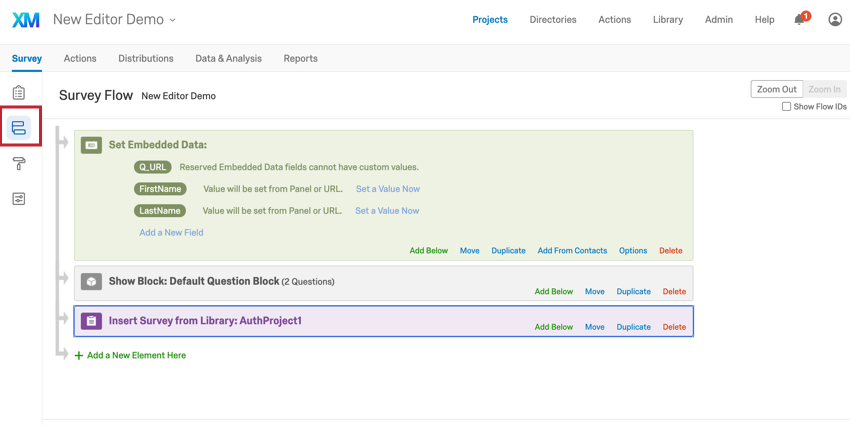Click Set a Value Now for FirstName
The image size is (850, 425).
coord(387,189)
